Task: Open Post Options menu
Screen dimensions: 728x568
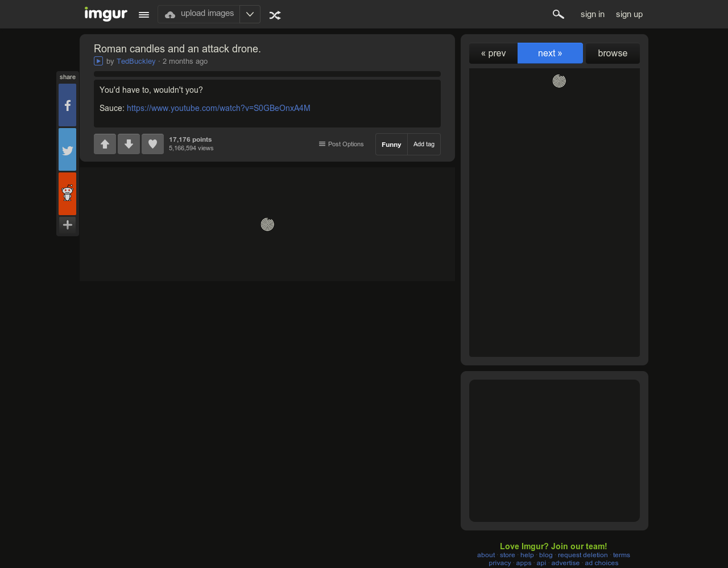Action: click(341, 144)
